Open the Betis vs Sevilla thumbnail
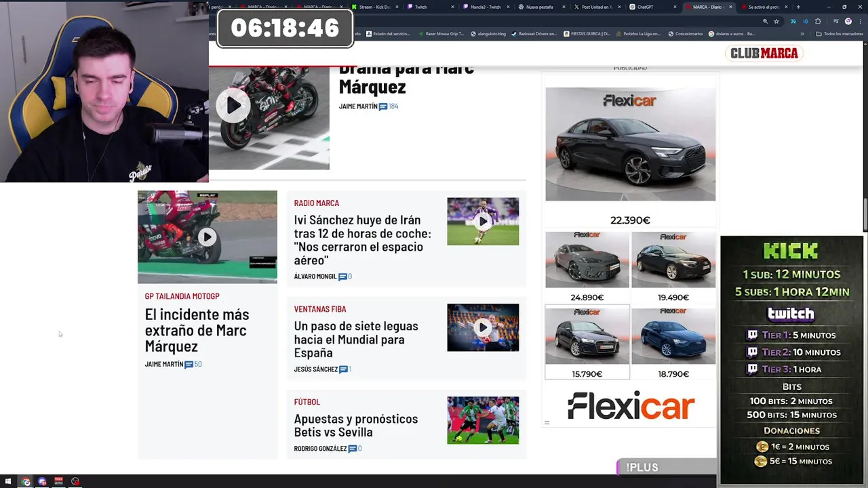The image size is (868, 488). pyautogui.click(x=483, y=420)
